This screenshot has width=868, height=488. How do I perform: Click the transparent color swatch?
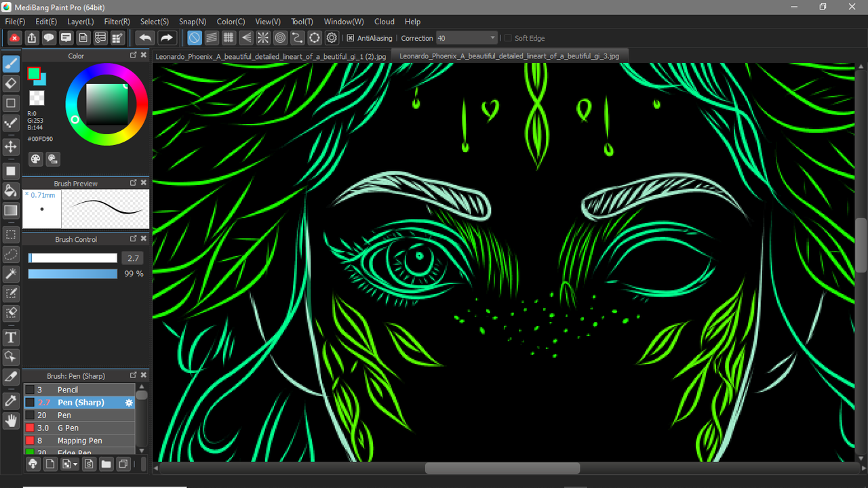click(x=37, y=98)
